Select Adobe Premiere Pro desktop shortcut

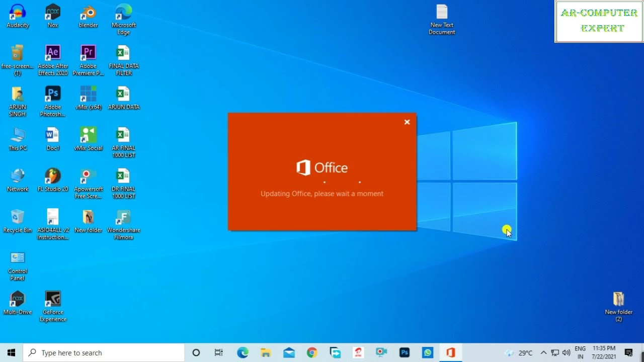click(x=88, y=60)
